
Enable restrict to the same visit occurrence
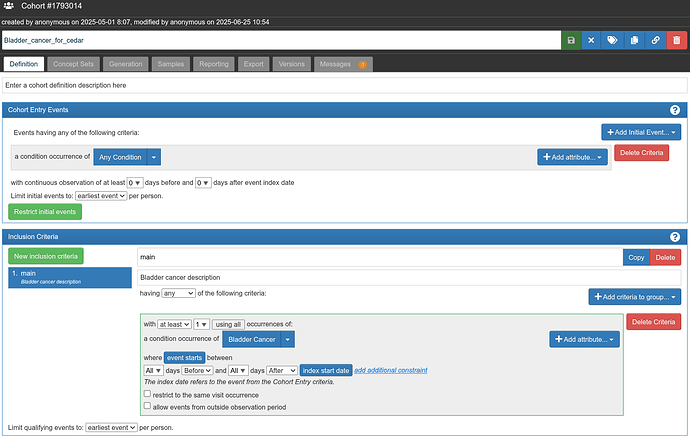pos(148,394)
